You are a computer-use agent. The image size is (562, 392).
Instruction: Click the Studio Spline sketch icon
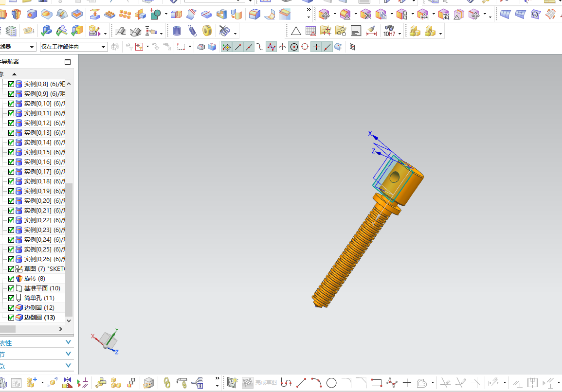click(392, 383)
